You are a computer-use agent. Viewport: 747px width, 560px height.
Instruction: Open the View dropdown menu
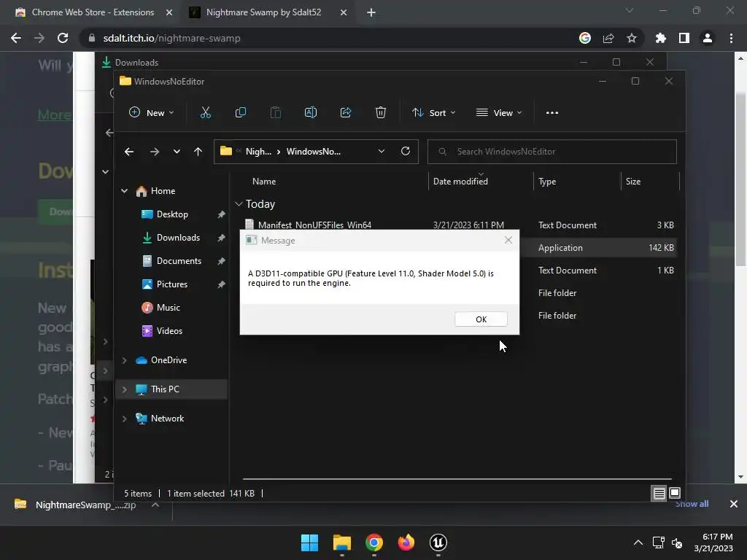point(499,113)
